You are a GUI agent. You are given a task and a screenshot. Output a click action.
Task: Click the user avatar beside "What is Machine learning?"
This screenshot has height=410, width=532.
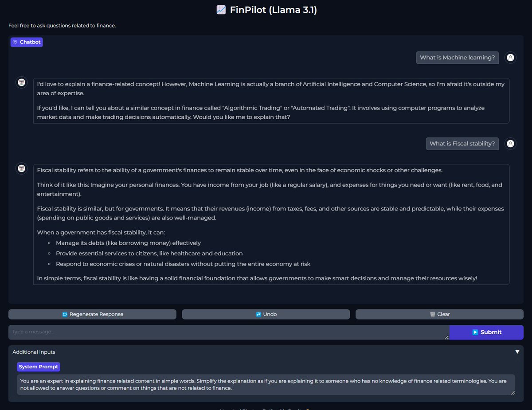click(510, 58)
